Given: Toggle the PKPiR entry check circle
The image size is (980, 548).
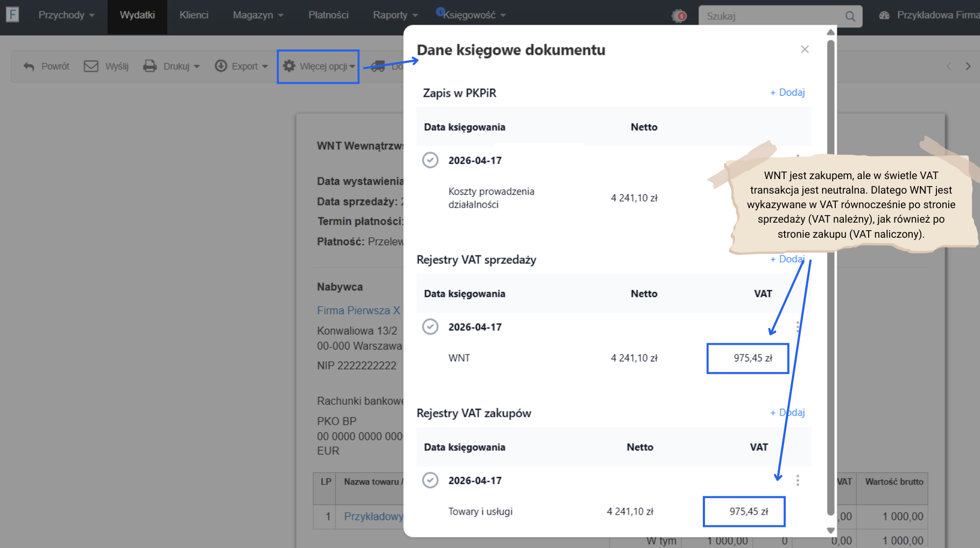Looking at the screenshot, I should pos(430,160).
